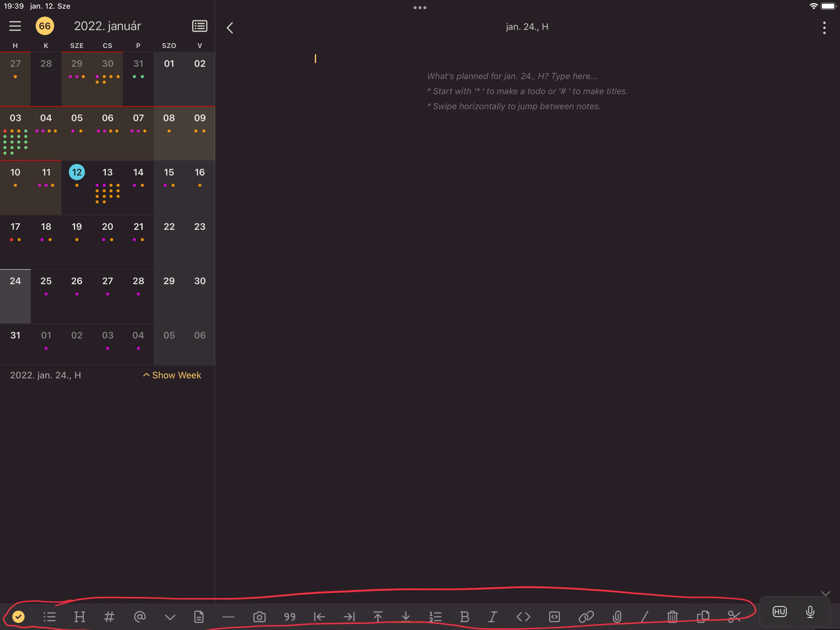Screen dimensions: 840x630
Task: Attach a file with paperclip
Action: coord(617,616)
